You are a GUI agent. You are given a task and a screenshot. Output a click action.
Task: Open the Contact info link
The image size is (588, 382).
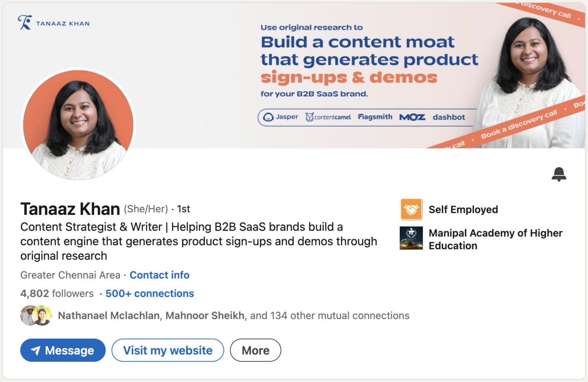click(x=159, y=275)
